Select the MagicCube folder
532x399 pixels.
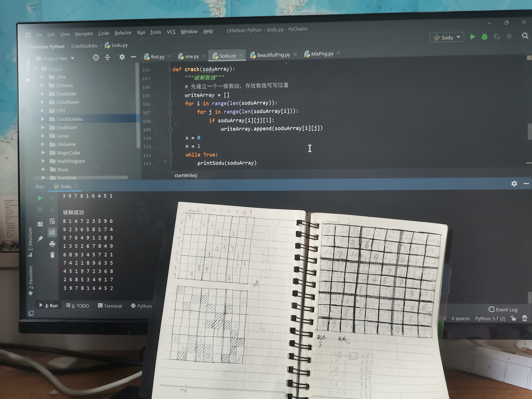68,153
